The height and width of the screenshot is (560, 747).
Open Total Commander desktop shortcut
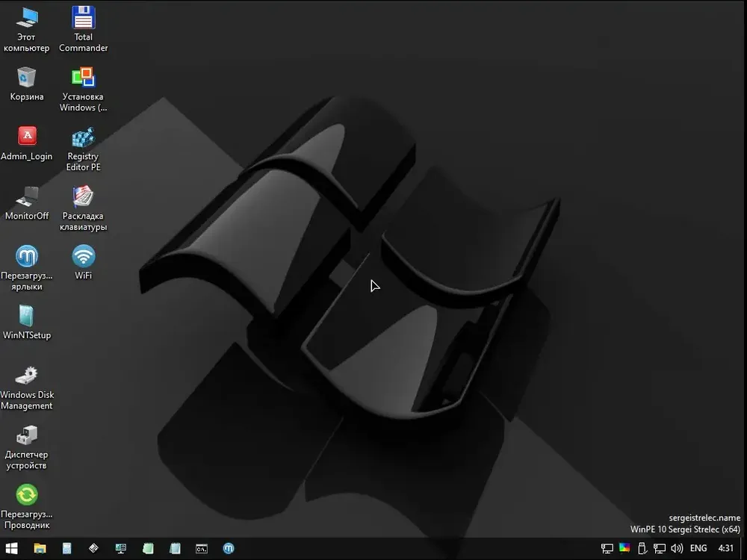coord(84,30)
